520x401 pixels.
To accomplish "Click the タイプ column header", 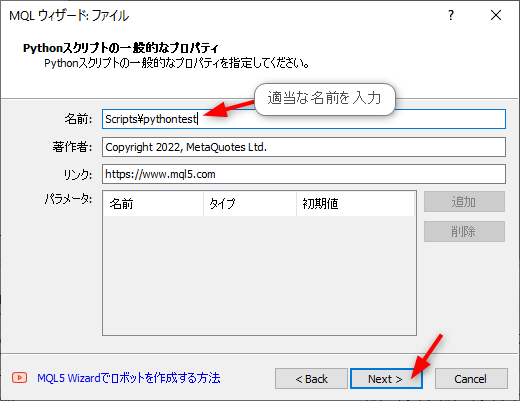I will coord(250,203).
